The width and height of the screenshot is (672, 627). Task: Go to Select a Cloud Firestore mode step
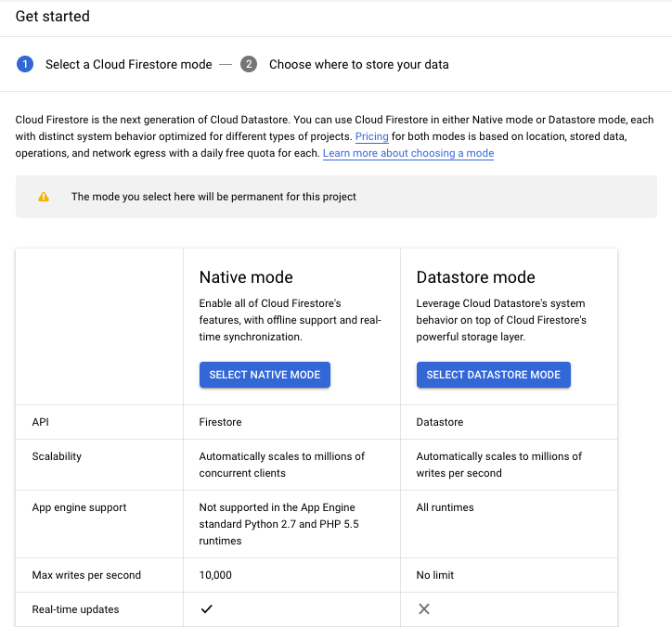pyautogui.click(x=128, y=64)
